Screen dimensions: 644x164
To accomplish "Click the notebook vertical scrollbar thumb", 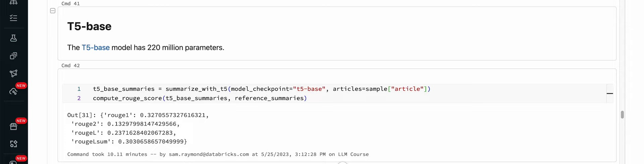I will pyautogui.click(x=622, y=115).
